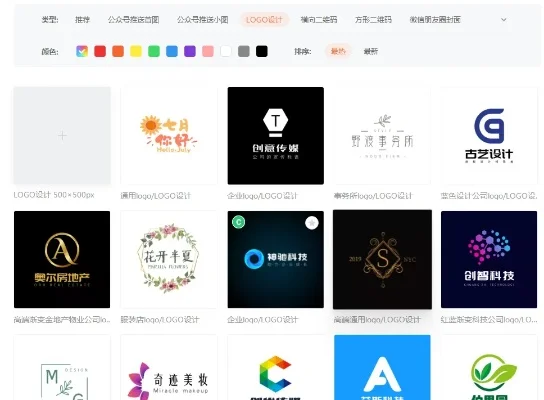Image resolution: width=544 pixels, height=400 pixels.
Task: Open the 花开半夏 floral wreath template
Action: 169,259
